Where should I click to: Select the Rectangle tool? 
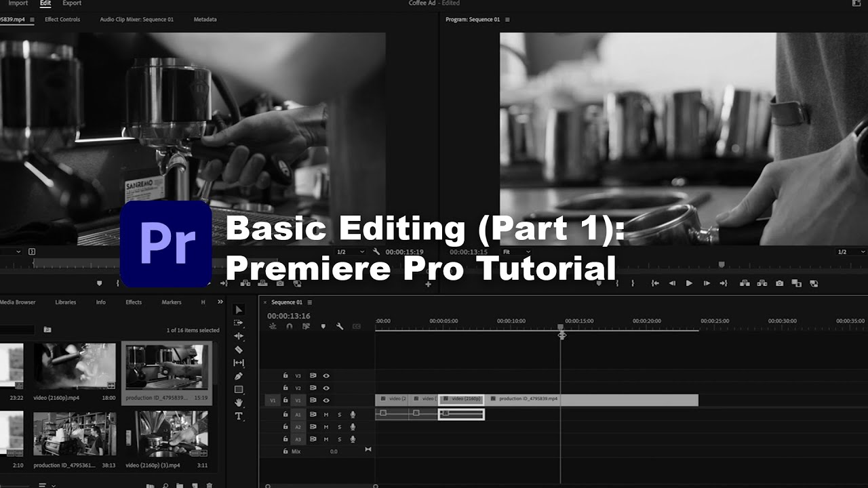[x=239, y=390]
